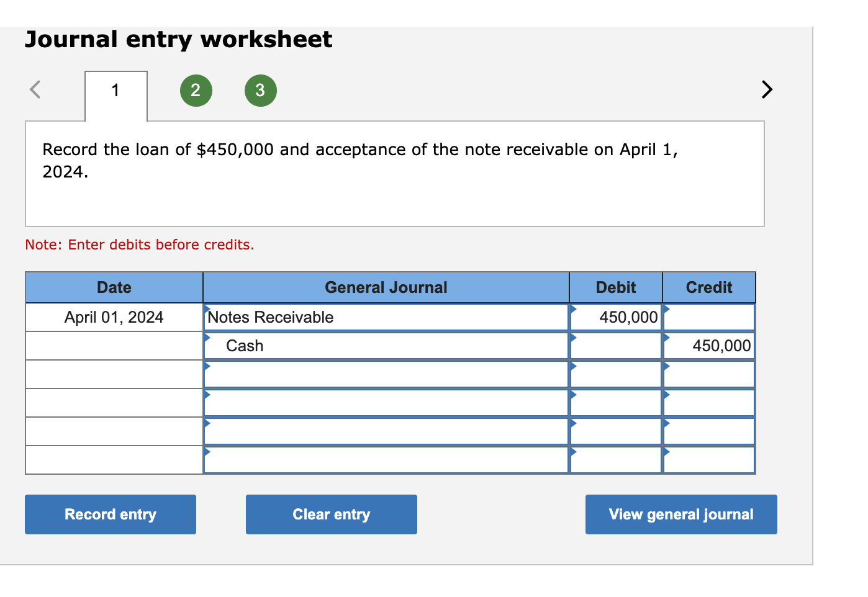Image resolution: width=868 pixels, height=597 pixels.
Task: Click the flag marker in the 450,000 credit cell
Action: 665,336
